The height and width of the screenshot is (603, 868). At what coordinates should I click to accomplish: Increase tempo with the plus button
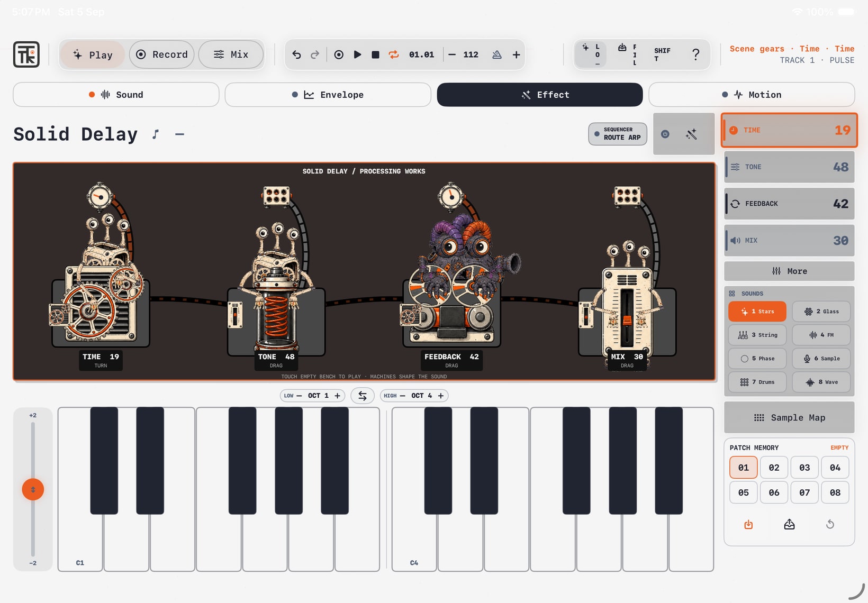[516, 54]
